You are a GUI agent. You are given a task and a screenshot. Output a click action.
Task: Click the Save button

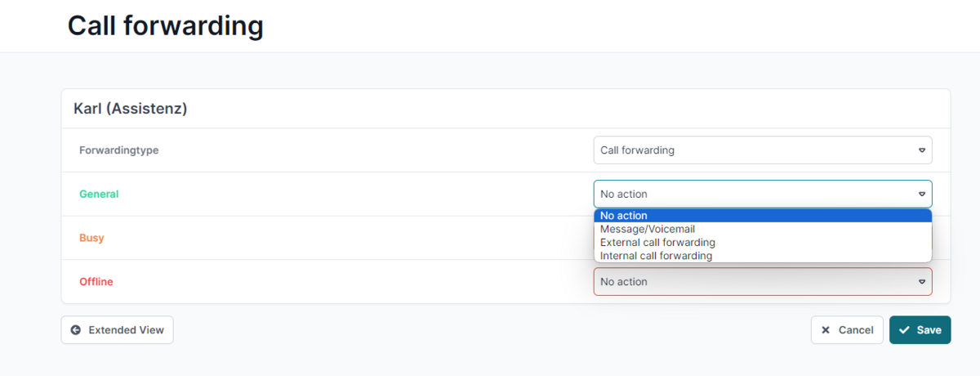(x=920, y=330)
